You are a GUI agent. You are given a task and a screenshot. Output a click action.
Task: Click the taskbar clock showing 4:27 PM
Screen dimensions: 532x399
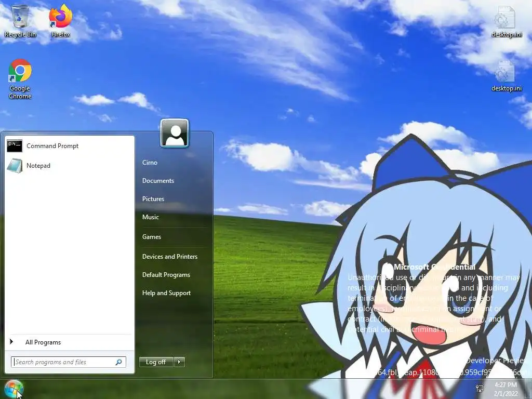click(x=506, y=389)
